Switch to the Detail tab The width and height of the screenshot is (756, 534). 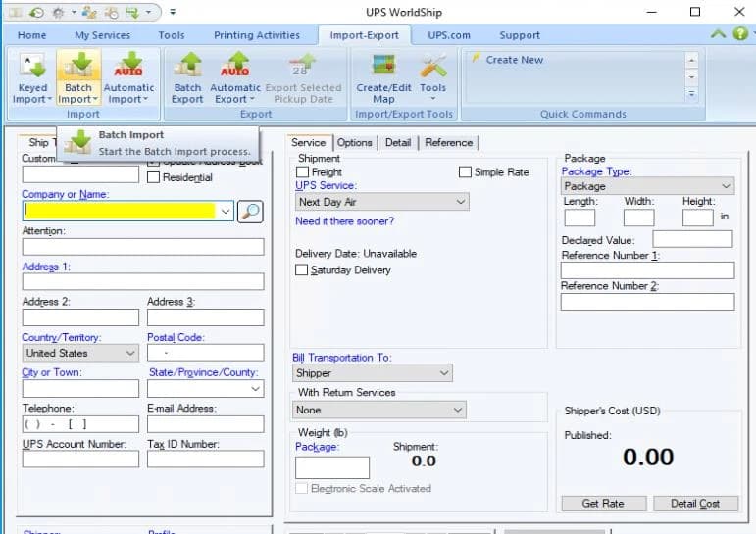pyautogui.click(x=398, y=143)
